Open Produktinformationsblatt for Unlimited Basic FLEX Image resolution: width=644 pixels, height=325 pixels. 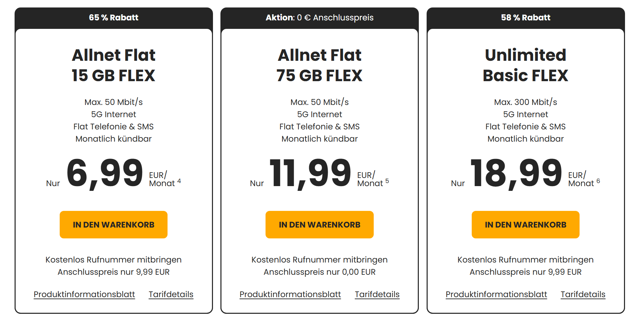point(496,294)
